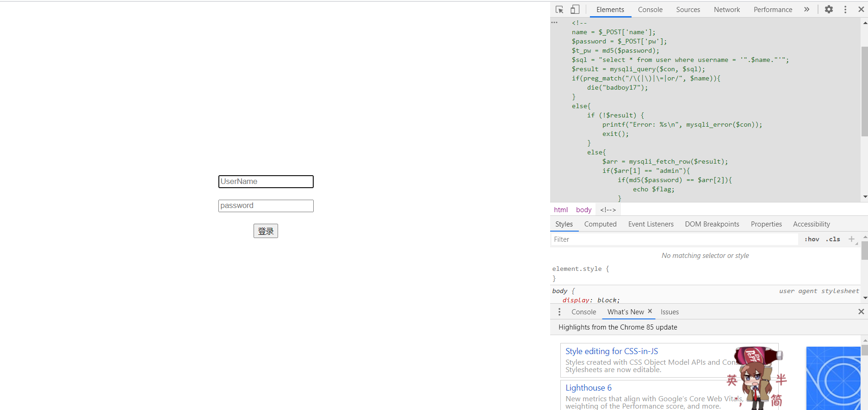Open the DOM Breakpoints tab

tap(712, 224)
